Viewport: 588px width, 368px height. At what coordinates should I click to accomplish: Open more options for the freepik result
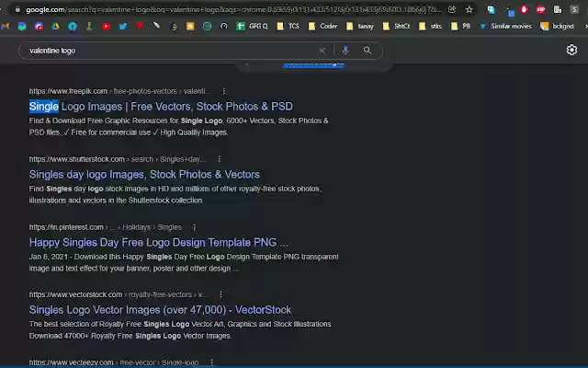(x=224, y=91)
